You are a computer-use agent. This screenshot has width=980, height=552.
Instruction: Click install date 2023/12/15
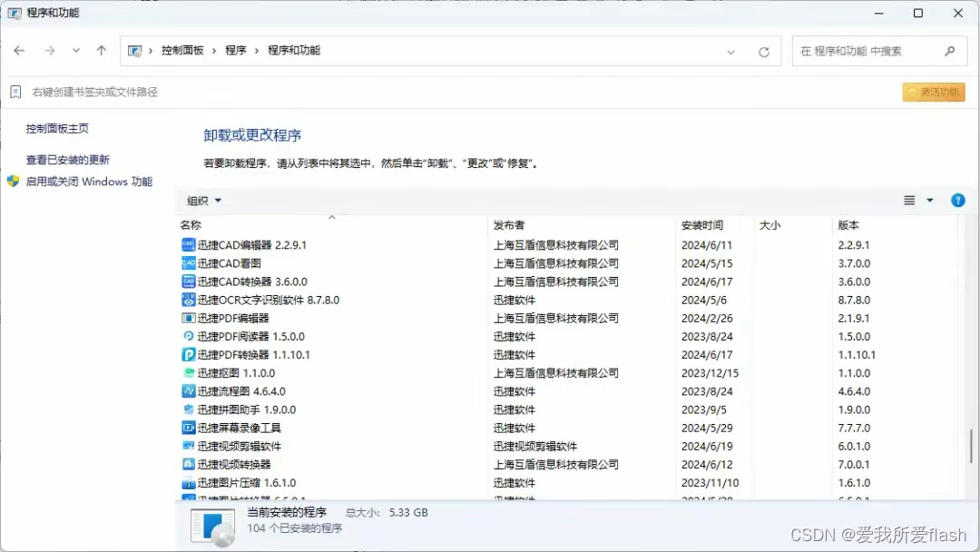point(710,373)
